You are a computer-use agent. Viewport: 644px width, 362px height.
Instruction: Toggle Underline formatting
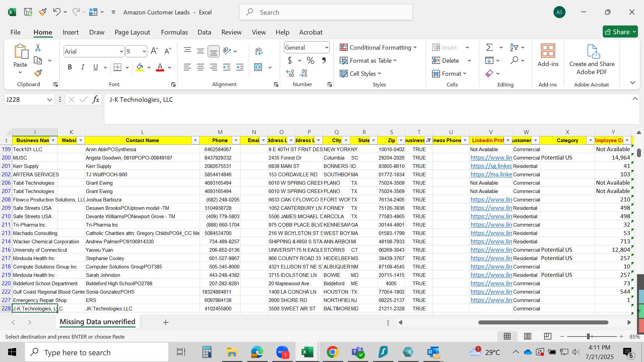tap(96, 67)
